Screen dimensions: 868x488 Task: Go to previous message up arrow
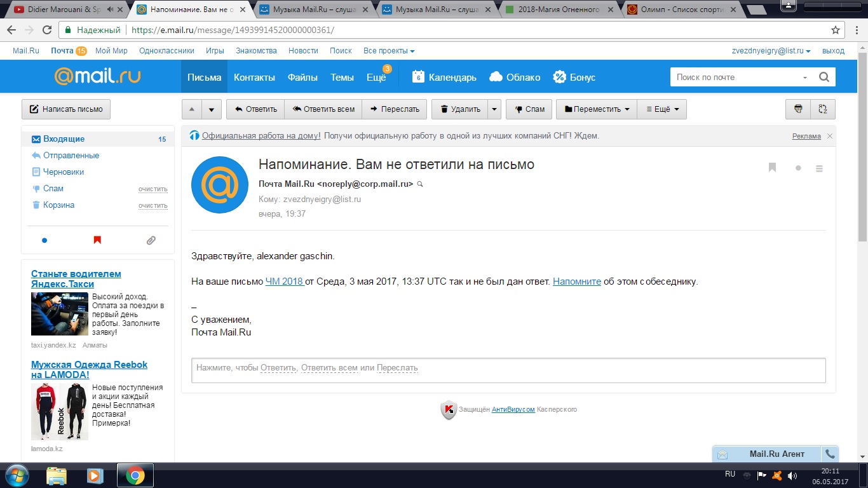pyautogui.click(x=192, y=109)
